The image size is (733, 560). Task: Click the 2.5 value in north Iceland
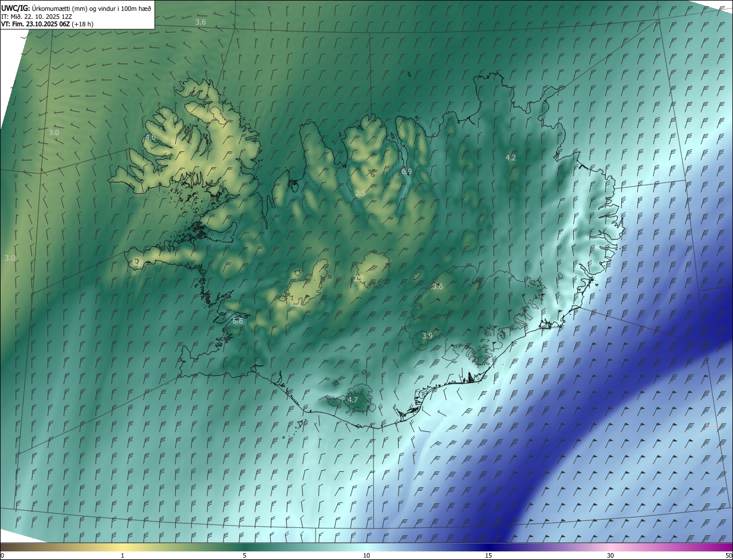coord(360,194)
